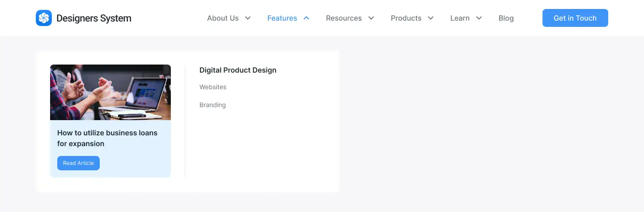644x212 pixels.
Task: Open the Branding link
Action: (x=212, y=105)
